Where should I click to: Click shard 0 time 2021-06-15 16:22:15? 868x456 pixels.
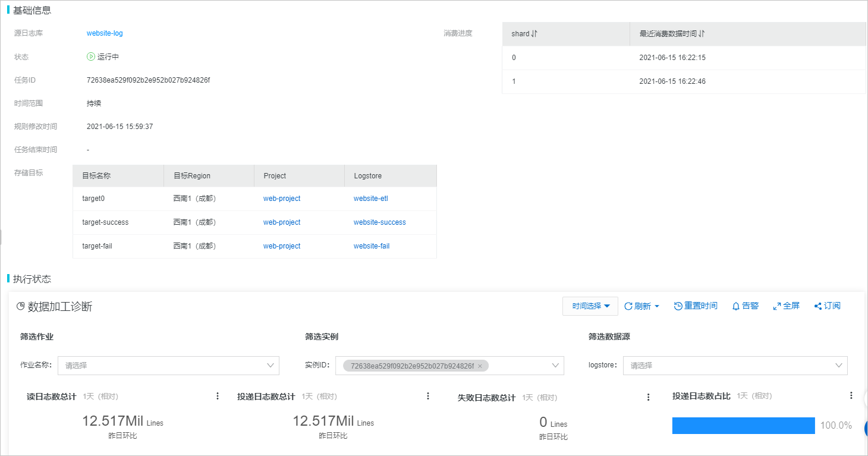point(672,58)
